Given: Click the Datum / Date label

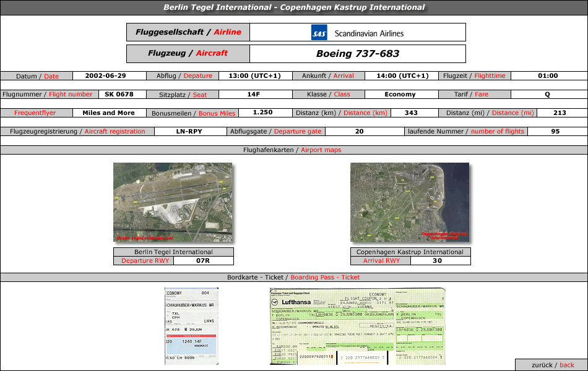Looking at the screenshot, I should pos(37,76).
